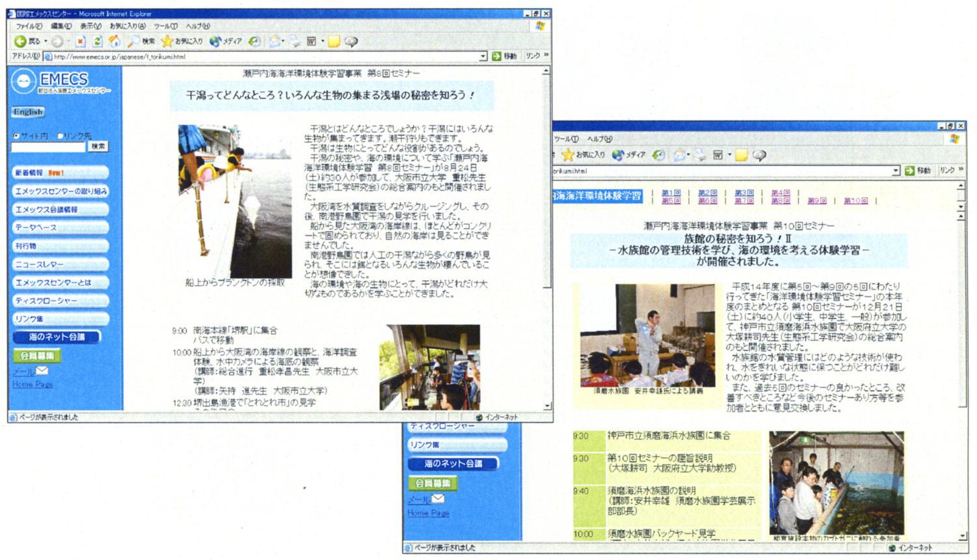
Task: Open the データベース sidebar link
Action: point(61,227)
